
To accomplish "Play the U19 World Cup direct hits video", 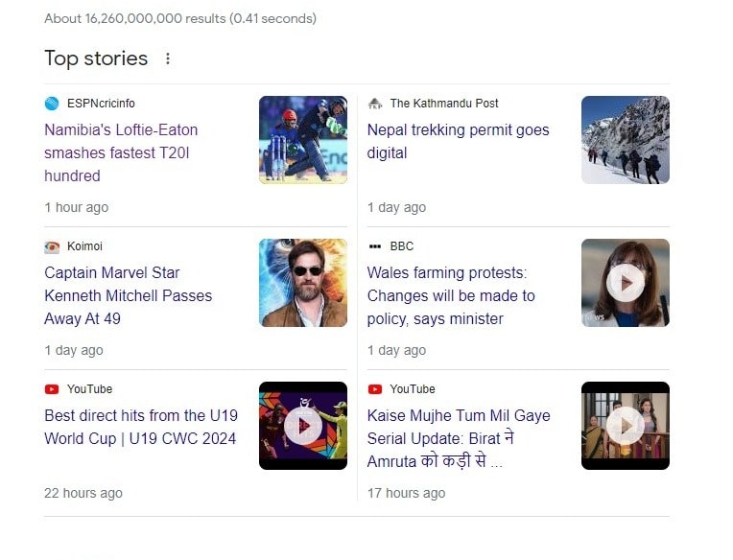I will pyautogui.click(x=303, y=426).
